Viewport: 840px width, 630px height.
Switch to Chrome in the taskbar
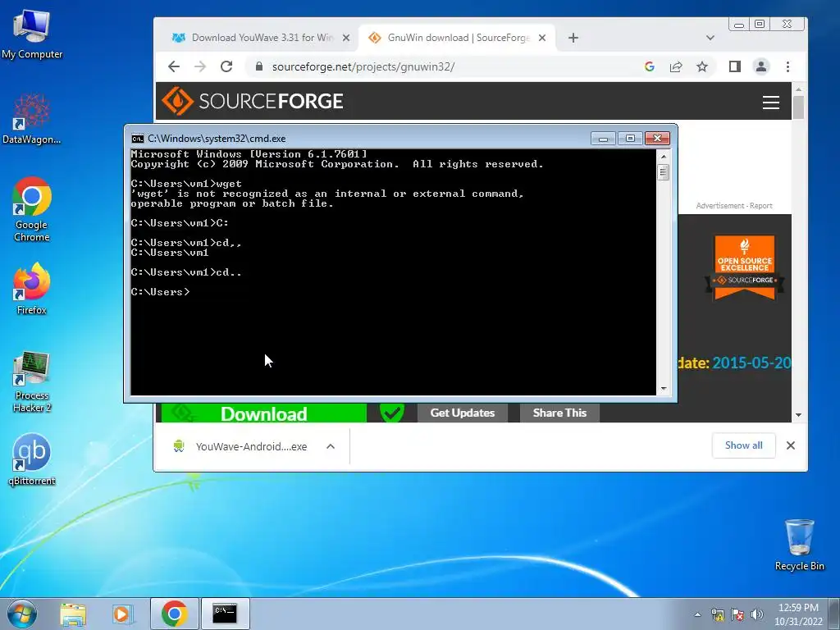click(174, 614)
